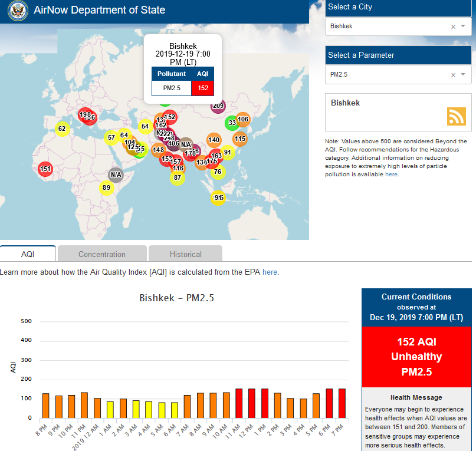This screenshot has height=451, width=476.
Task: Follow the particle pollution exposure 'here' link
Action: click(391, 175)
